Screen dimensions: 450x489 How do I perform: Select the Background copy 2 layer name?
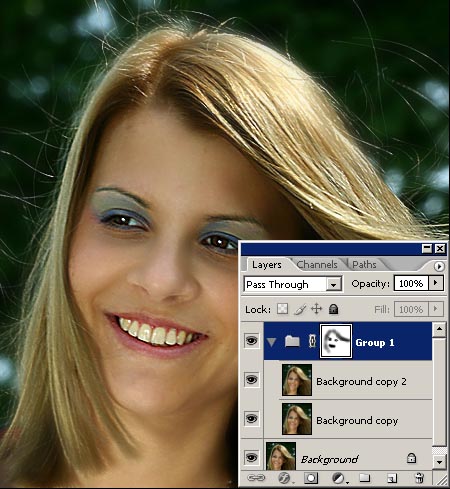[361, 382]
